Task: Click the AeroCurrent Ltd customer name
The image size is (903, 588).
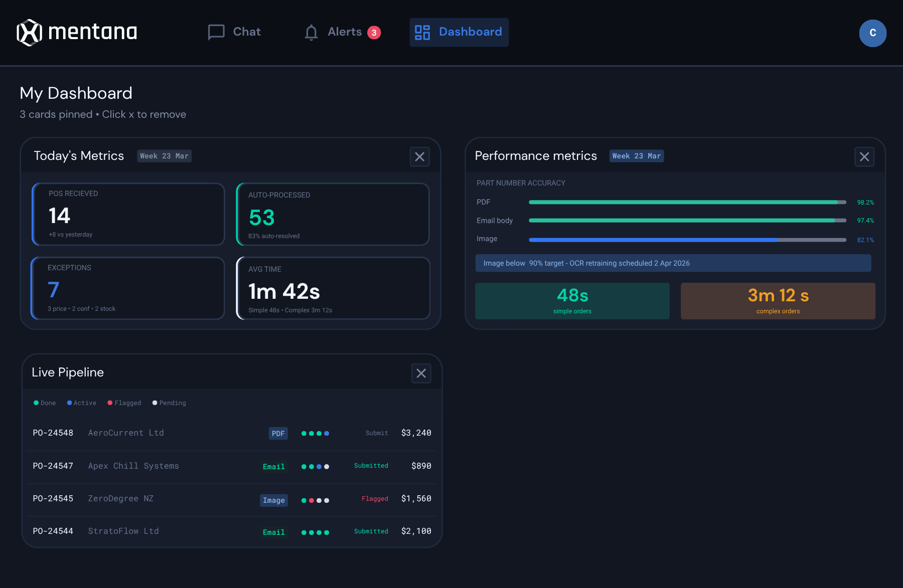Action: (x=126, y=433)
